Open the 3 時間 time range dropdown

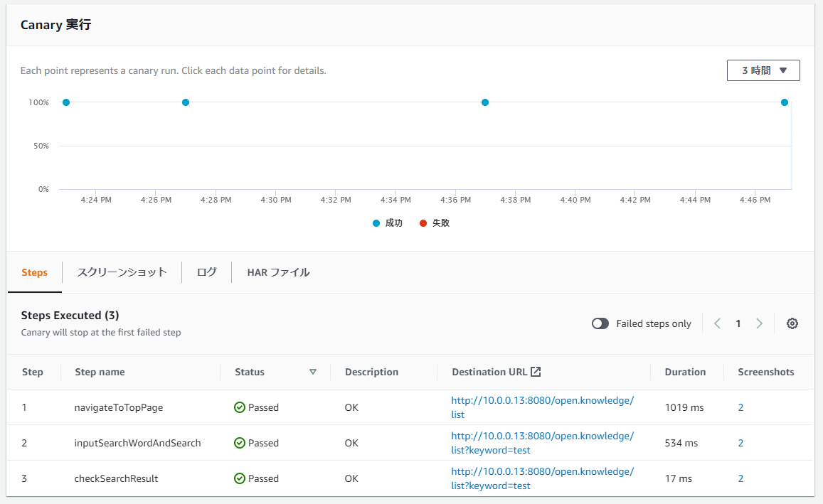pyautogui.click(x=763, y=70)
